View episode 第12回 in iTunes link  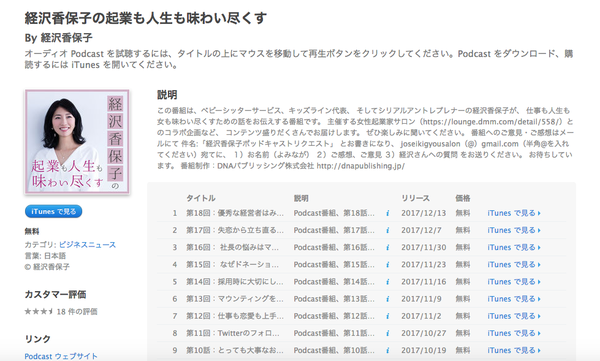click(514, 316)
